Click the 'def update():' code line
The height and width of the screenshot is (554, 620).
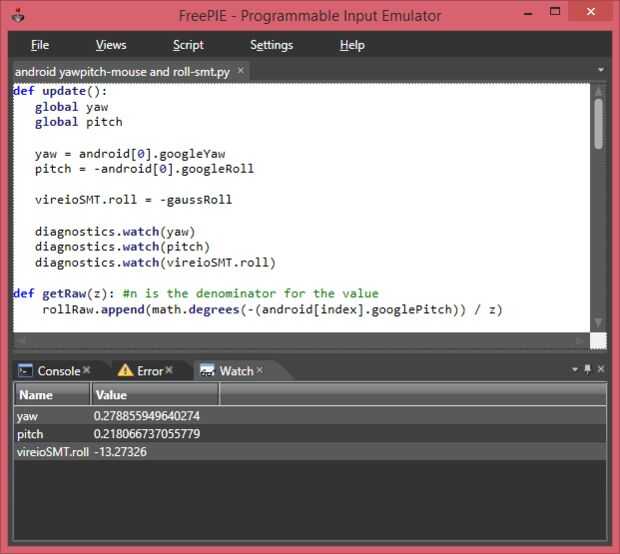click(x=60, y=91)
